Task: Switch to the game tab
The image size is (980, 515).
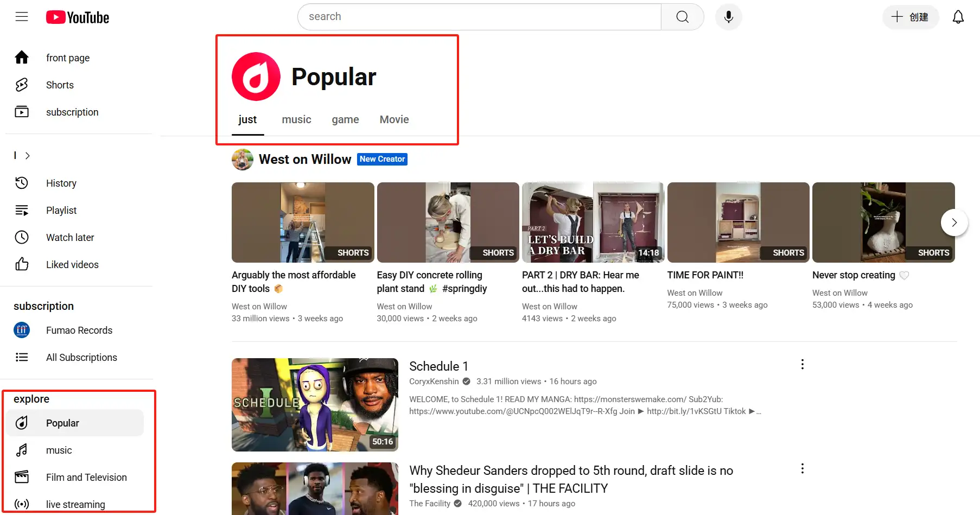Action: [x=345, y=119]
